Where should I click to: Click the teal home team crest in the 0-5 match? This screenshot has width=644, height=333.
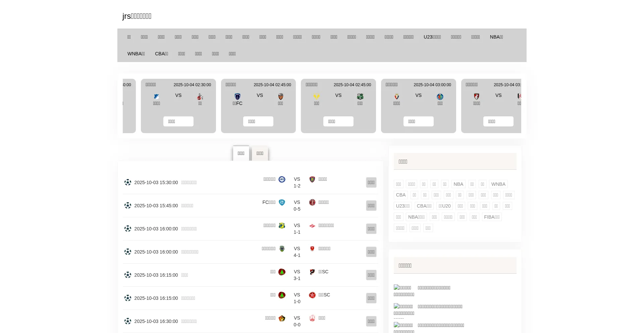(x=282, y=203)
